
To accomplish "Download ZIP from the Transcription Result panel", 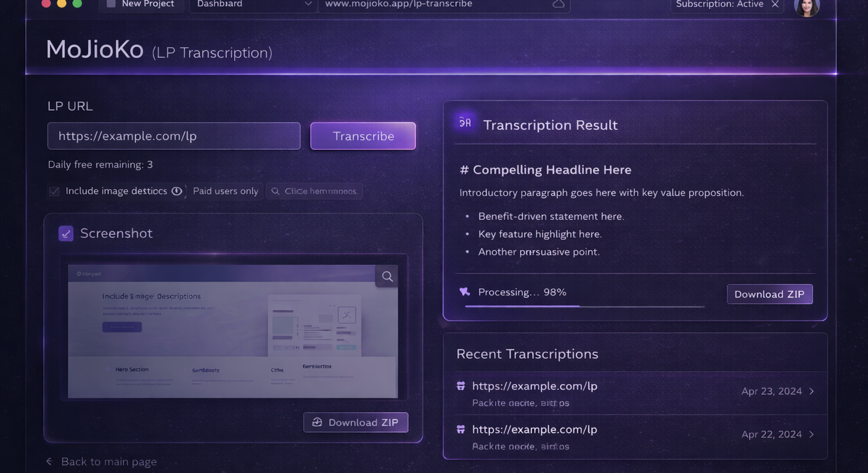I will tap(769, 294).
